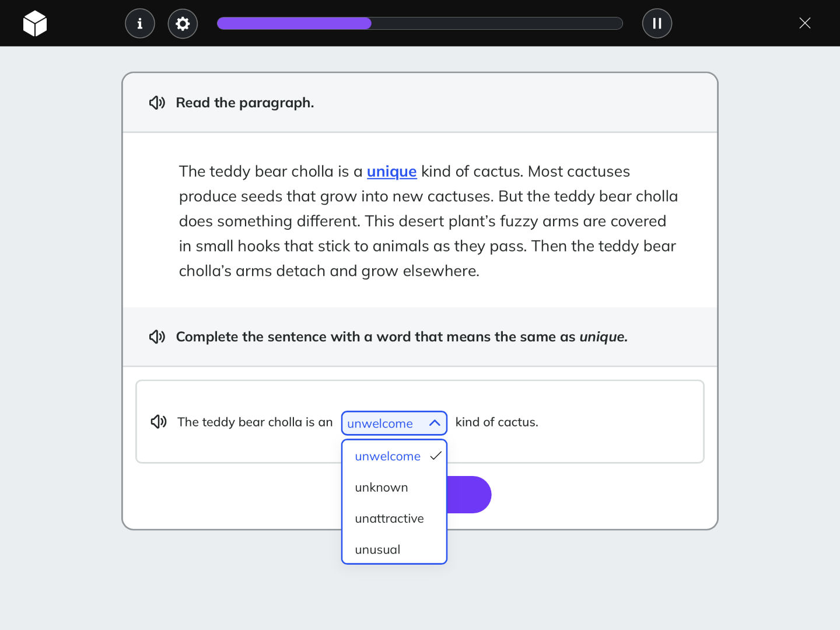Pause the activity
Image resolution: width=840 pixels, height=630 pixels.
pyautogui.click(x=657, y=23)
